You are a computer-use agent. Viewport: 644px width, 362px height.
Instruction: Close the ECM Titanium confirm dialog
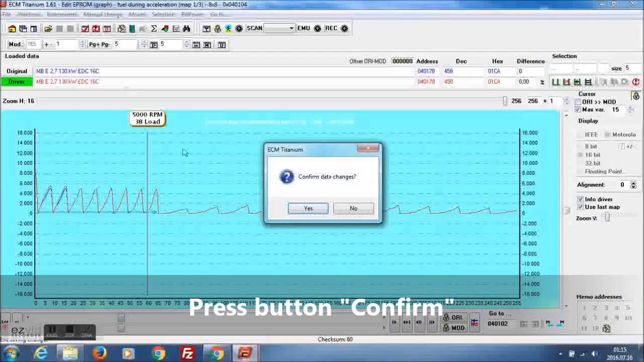(x=368, y=148)
